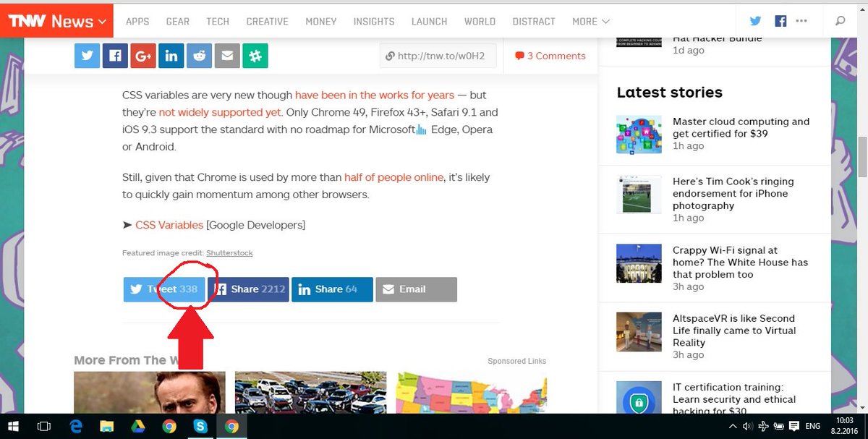Open the White House story thumbnail
This screenshot has width=868, height=439.
tap(639, 263)
